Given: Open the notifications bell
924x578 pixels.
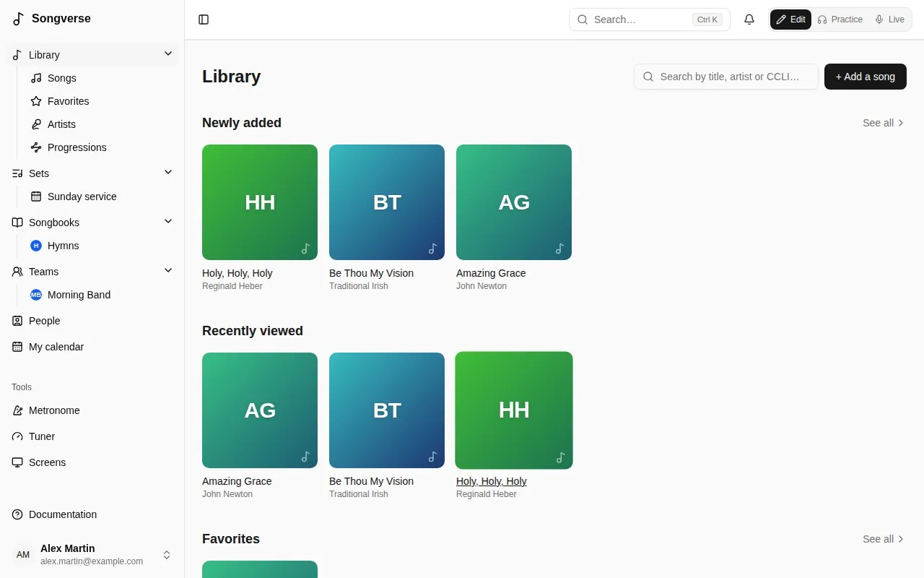Looking at the screenshot, I should pyautogui.click(x=749, y=20).
